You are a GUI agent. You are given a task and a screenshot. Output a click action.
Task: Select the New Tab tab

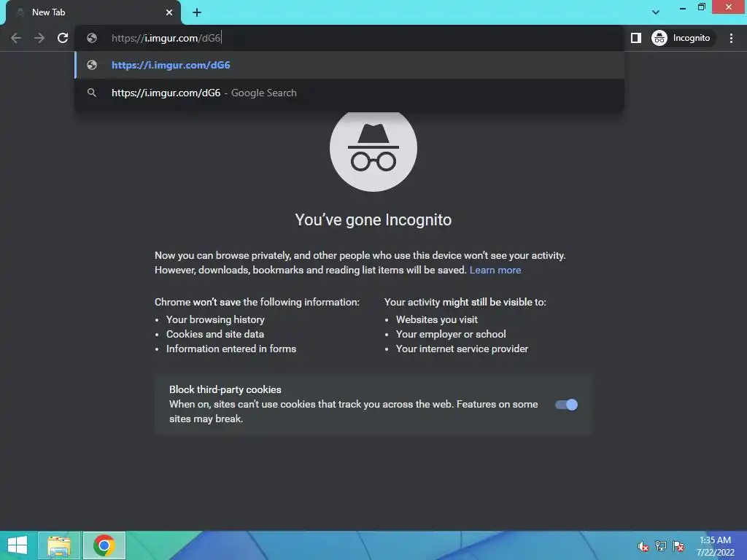click(93, 13)
